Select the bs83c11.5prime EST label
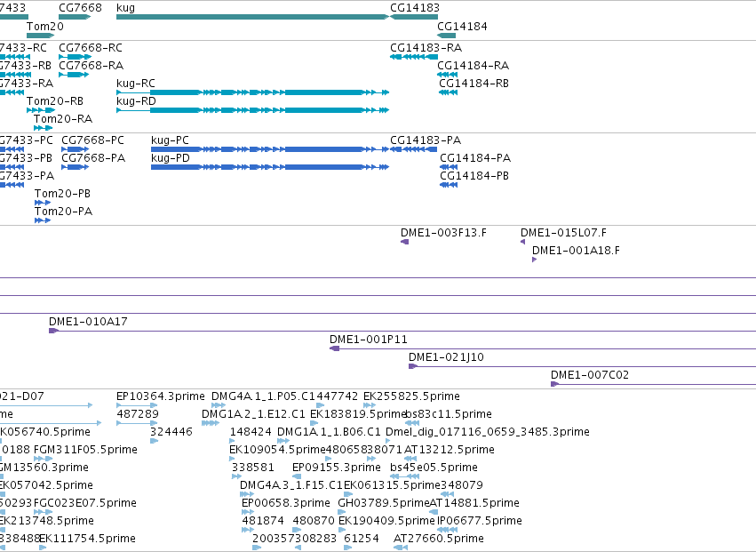The height and width of the screenshot is (552, 756). pyautogui.click(x=449, y=414)
